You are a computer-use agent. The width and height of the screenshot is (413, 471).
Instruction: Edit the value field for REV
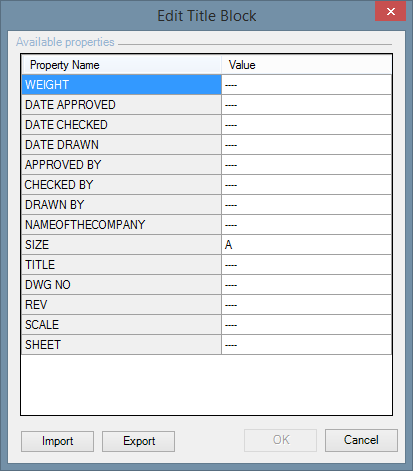[x=306, y=305]
